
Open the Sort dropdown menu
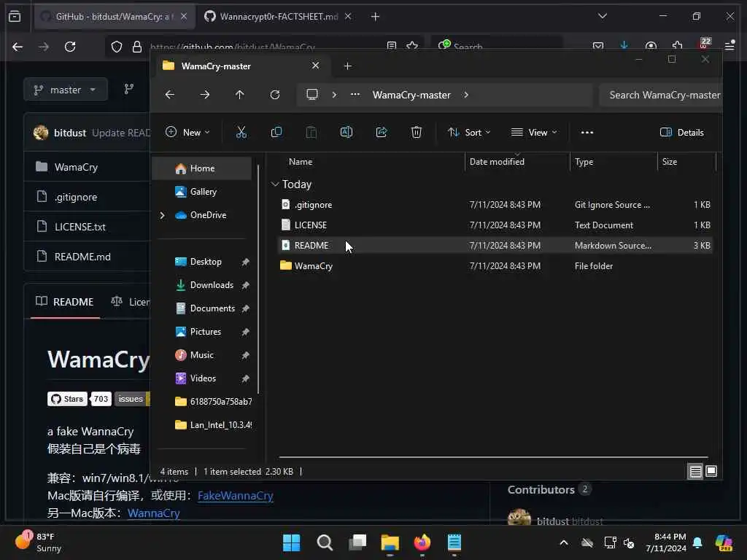tap(469, 133)
